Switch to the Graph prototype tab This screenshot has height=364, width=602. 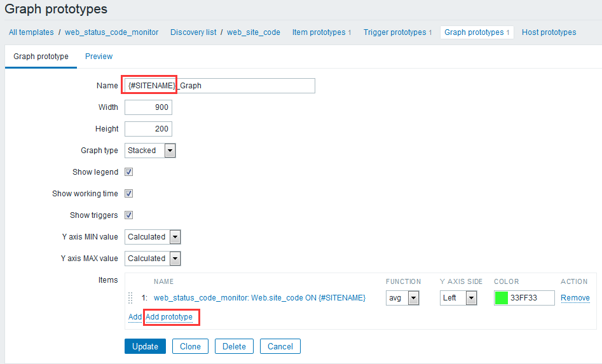[41, 57]
